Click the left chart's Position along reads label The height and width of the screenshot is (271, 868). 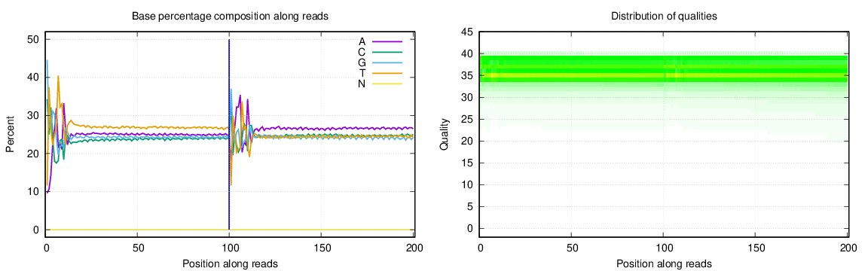[x=231, y=263]
